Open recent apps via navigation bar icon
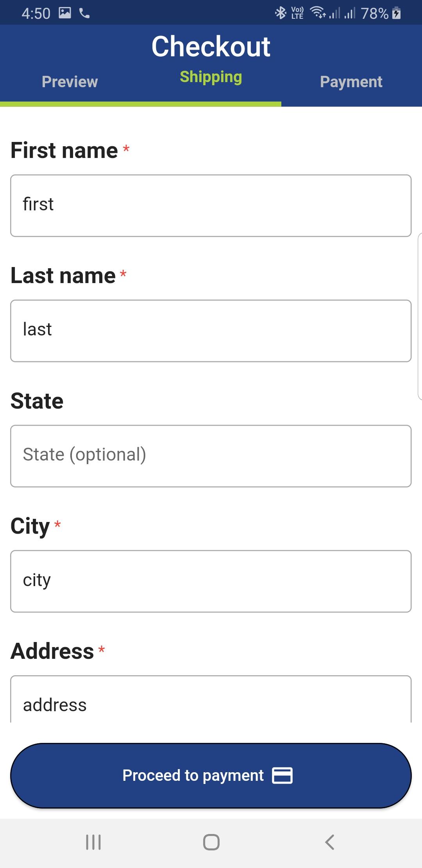The image size is (422, 868). [93, 842]
